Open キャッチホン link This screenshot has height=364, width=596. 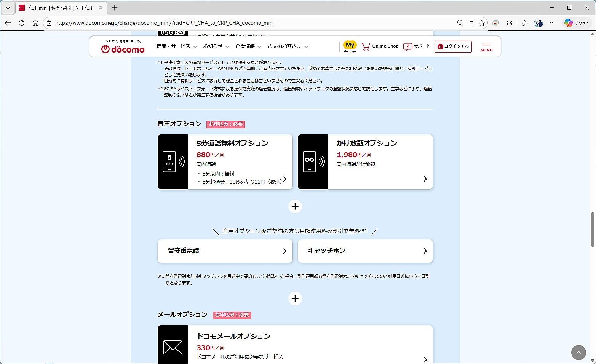(x=365, y=251)
